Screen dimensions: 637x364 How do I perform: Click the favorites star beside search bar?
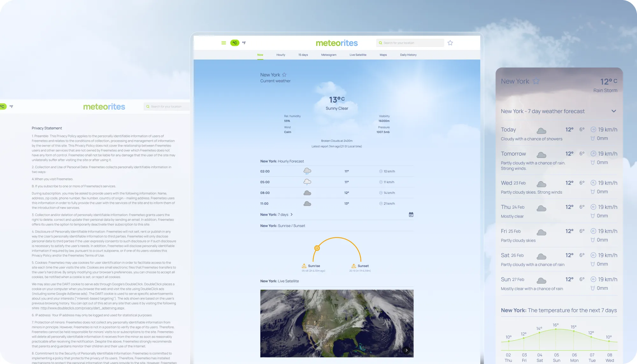(x=450, y=43)
